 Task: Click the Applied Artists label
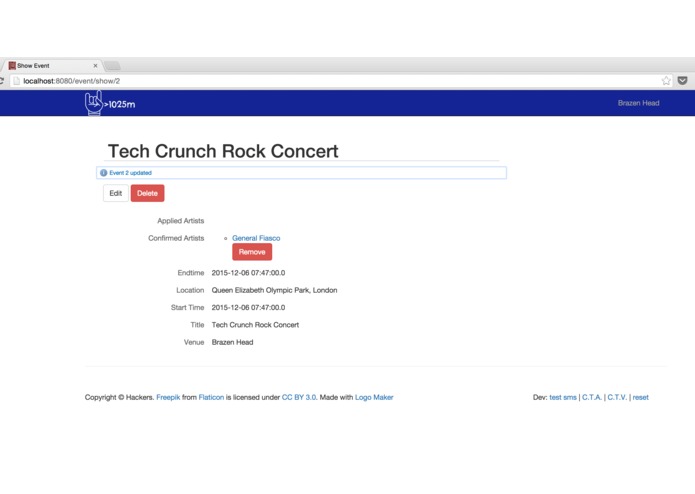coord(180,221)
